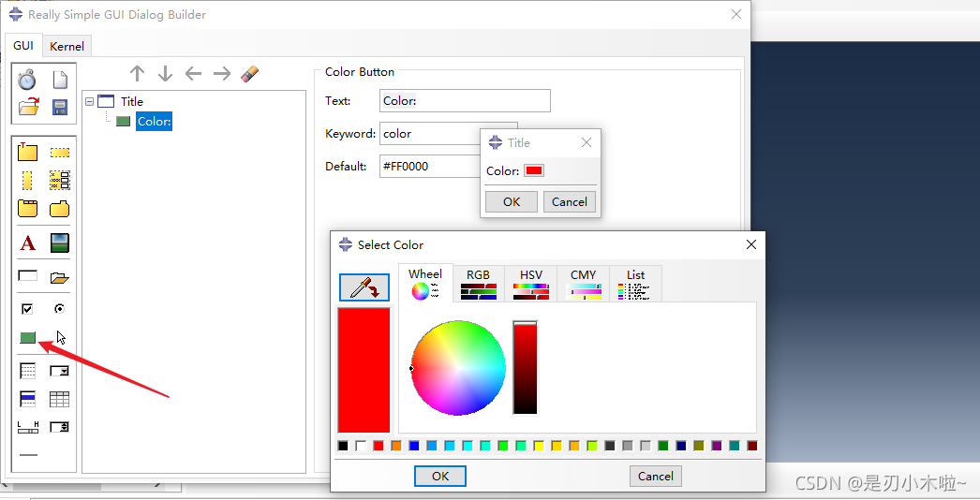Switch to the Kernel tab

(67, 46)
